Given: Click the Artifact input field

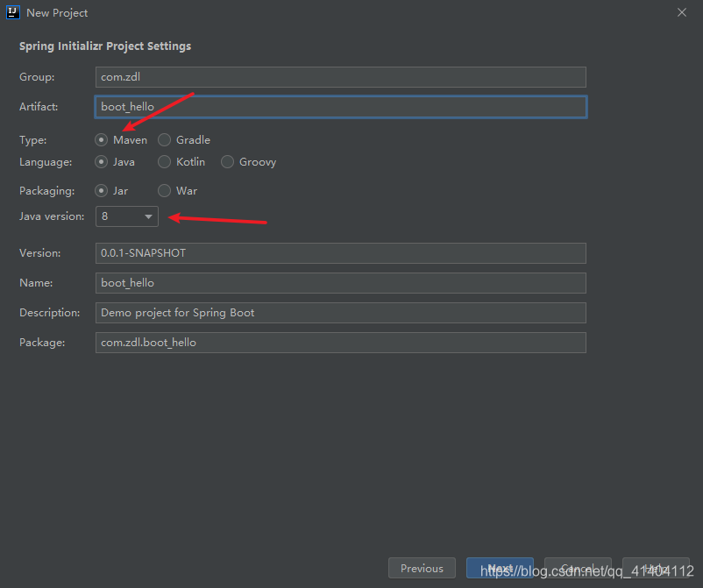Looking at the screenshot, I should [x=341, y=107].
